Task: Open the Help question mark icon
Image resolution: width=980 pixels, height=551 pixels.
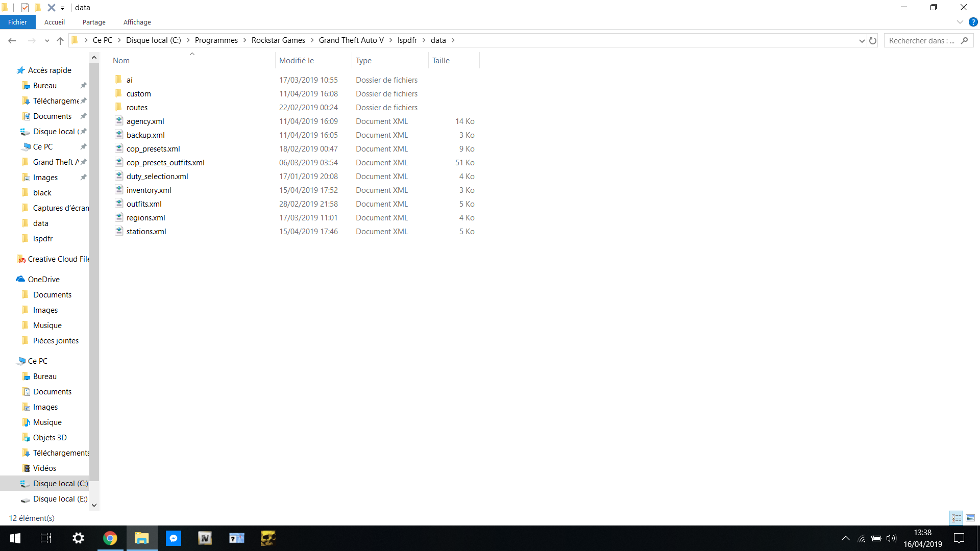Action: (x=973, y=22)
